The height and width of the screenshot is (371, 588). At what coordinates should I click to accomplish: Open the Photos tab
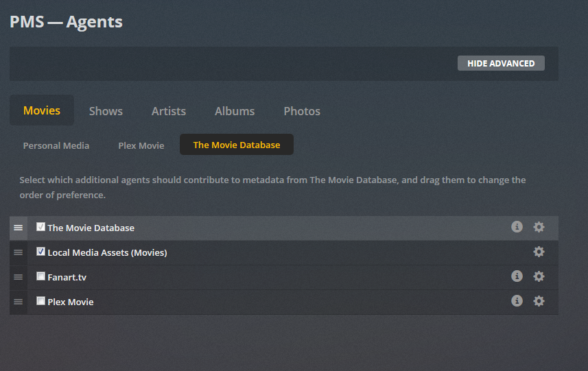pos(302,111)
